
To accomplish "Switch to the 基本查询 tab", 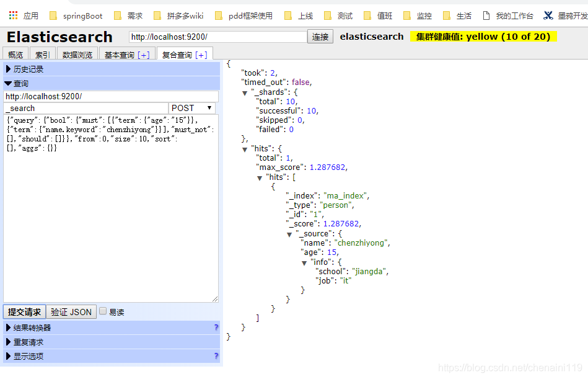I will click(119, 55).
